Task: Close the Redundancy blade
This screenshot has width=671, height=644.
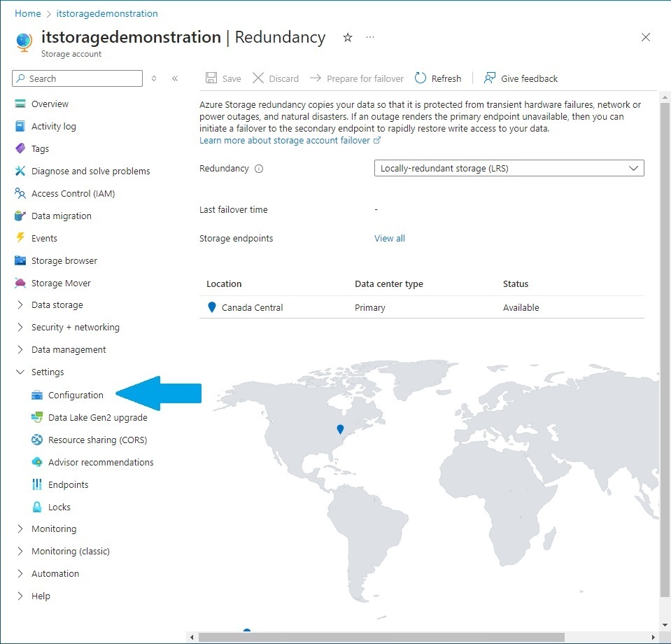Action: [646, 37]
